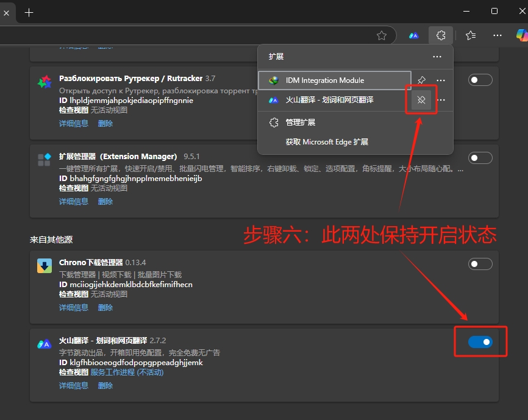The width and height of the screenshot is (528, 420).
Task: Click the 扩展管理器 (Extension Manager) title
Action: click(x=118, y=157)
